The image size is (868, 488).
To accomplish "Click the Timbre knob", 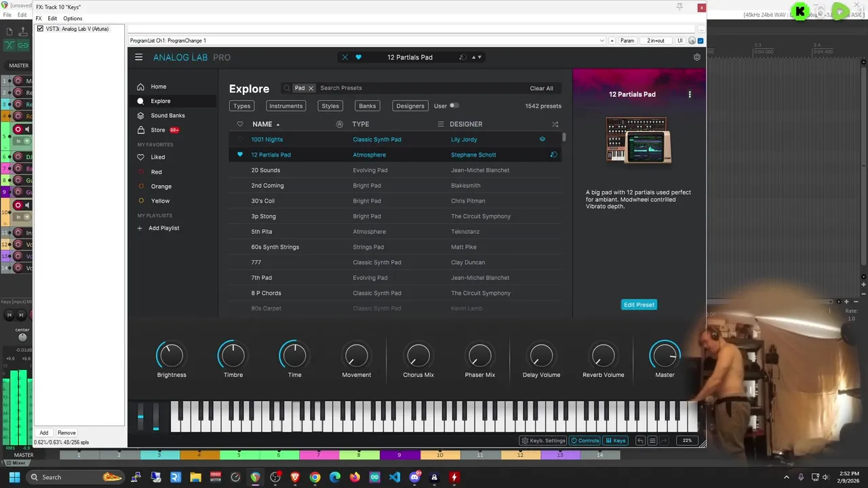I will (x=233, y=354).
